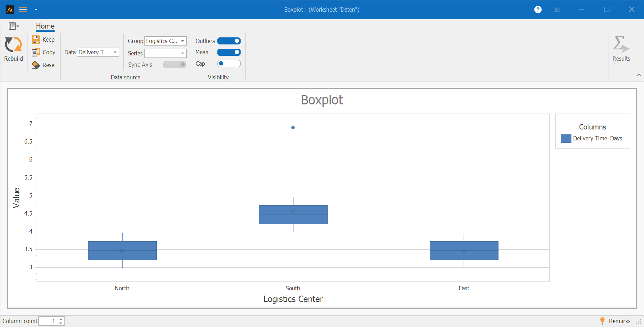Open the page layout icon menu
The width and height of the screenshot is (644, 327).
point(13,26)
